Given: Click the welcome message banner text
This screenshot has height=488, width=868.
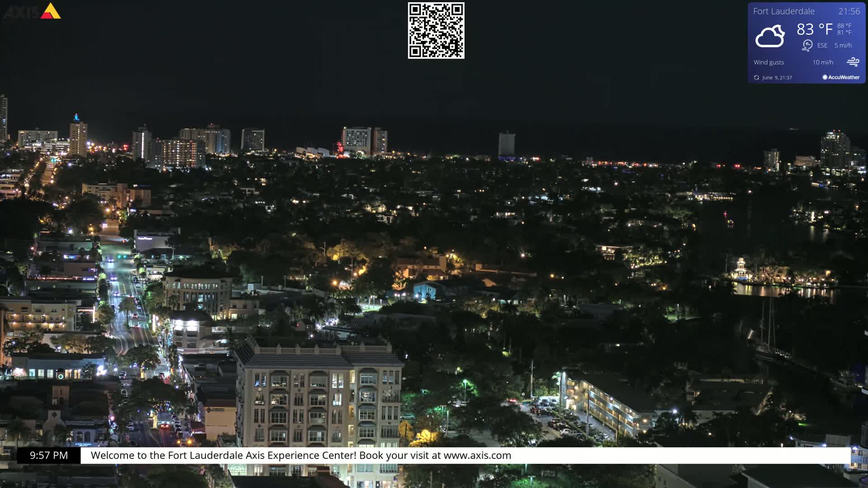Looking at the screenshot, I should point(301,455).
